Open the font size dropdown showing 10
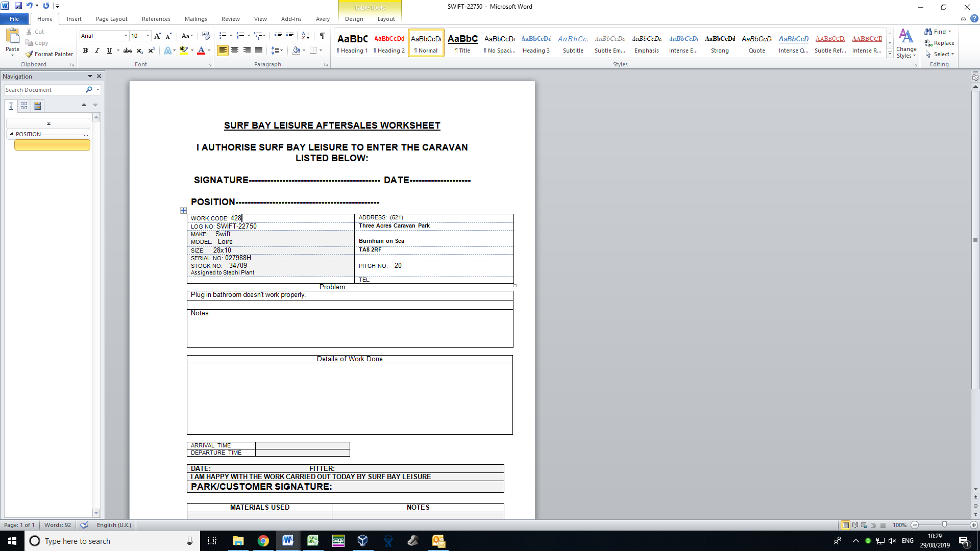The image size is (980, 551). (148, 36)
